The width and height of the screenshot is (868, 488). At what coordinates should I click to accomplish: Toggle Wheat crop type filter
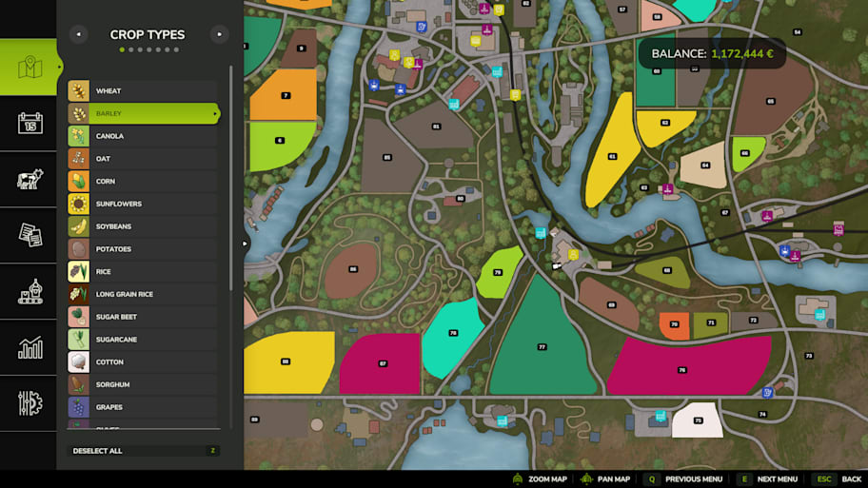[144, 90]
